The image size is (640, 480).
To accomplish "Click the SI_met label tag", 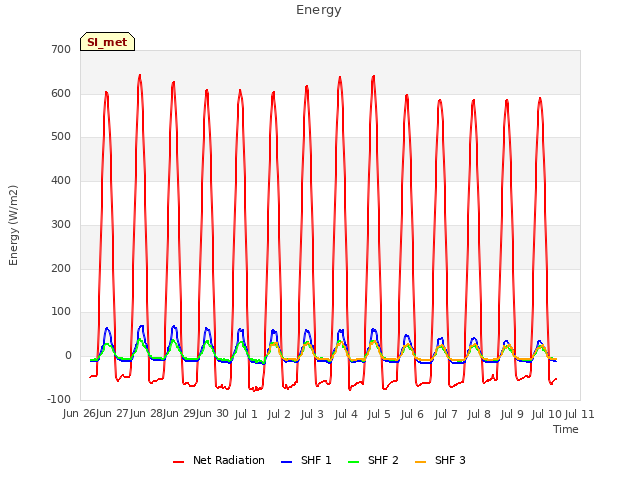I will click(x=107, y=42).
